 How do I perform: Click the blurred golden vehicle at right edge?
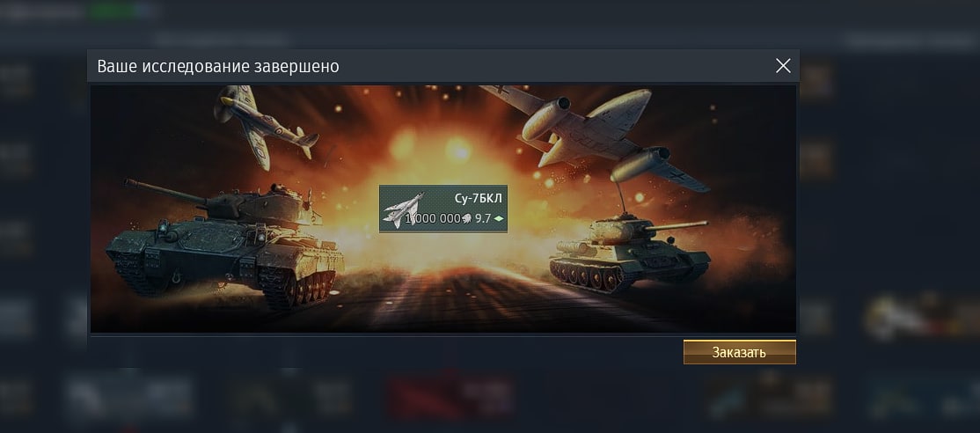point(918,318)
